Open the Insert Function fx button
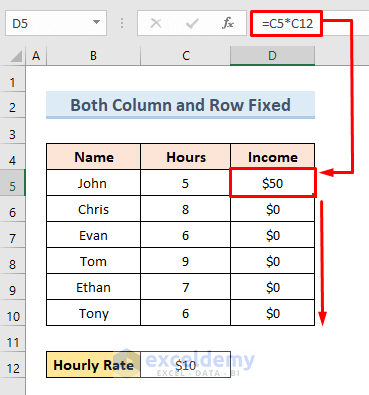Image resolution: width=369 pixels, height=395 pixels. point(228,23)
